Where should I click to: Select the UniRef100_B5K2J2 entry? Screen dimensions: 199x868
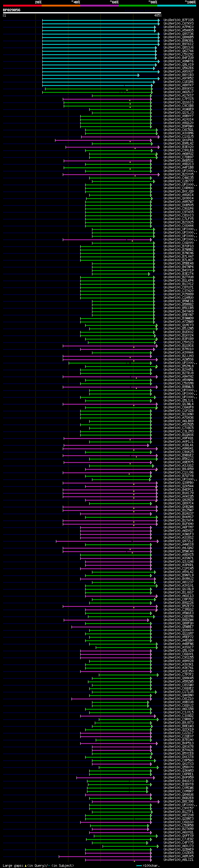pos(178,459)
